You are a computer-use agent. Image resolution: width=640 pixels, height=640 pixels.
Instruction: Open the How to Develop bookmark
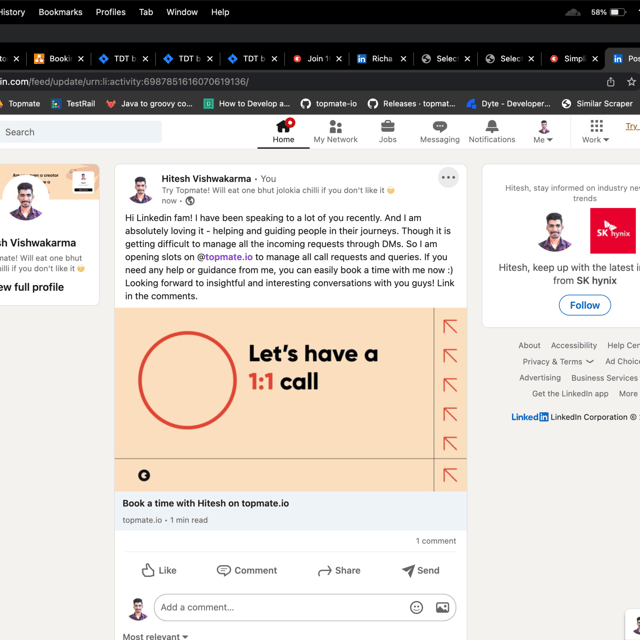(x=247, y=104)
